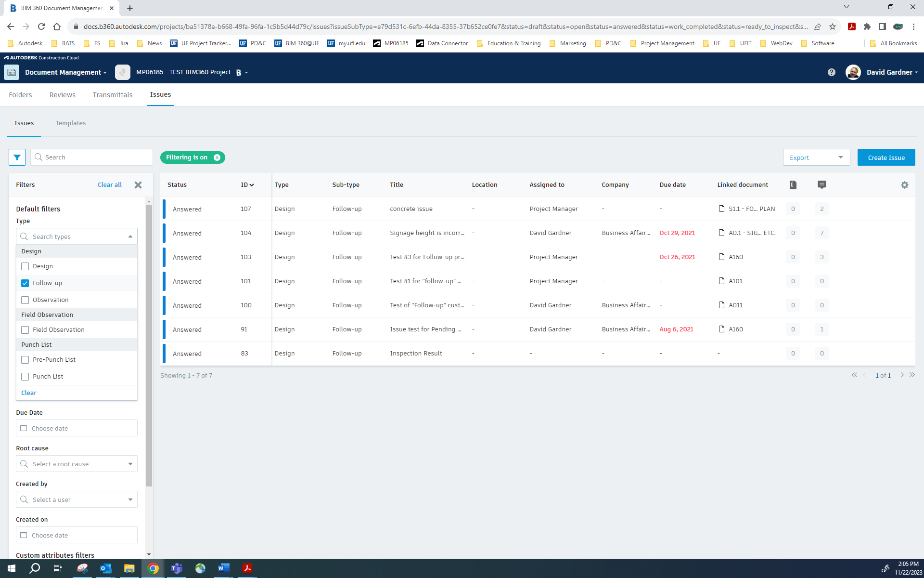Check the Field Observation checkbox
The height and width of the screenshot is (578, 924).
click(25, 330)
